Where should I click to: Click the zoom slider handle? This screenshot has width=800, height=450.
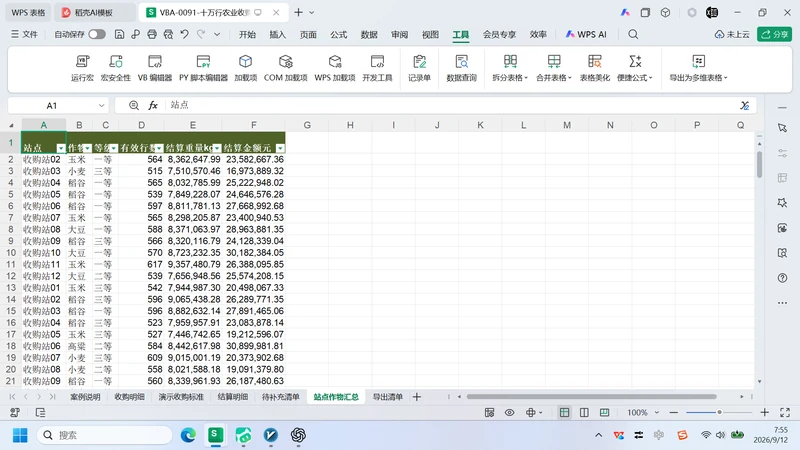click(719, 412)
